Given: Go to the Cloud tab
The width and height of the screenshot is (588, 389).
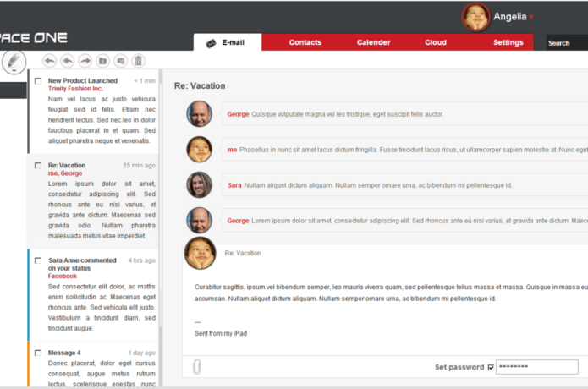Looking at the screenshot, I should 436,42.
